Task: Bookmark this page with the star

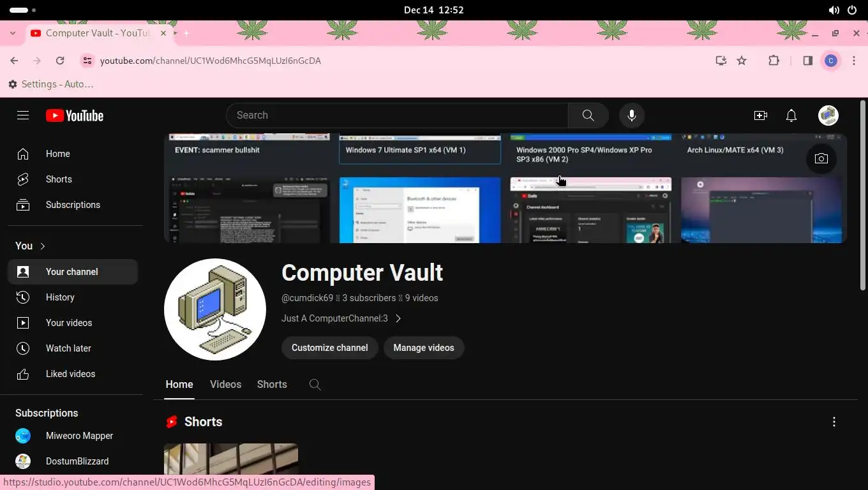Action: 742,61
